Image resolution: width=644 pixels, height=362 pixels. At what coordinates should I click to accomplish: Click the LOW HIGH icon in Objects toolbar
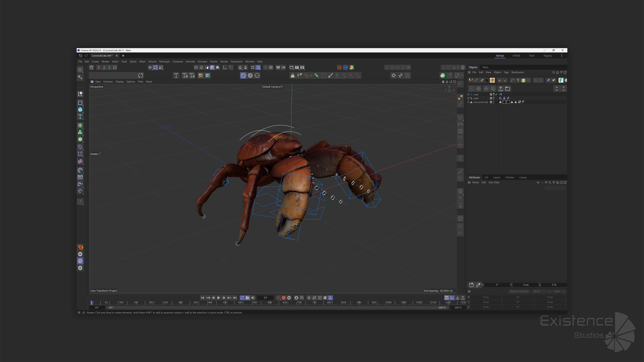click(523, 80)
